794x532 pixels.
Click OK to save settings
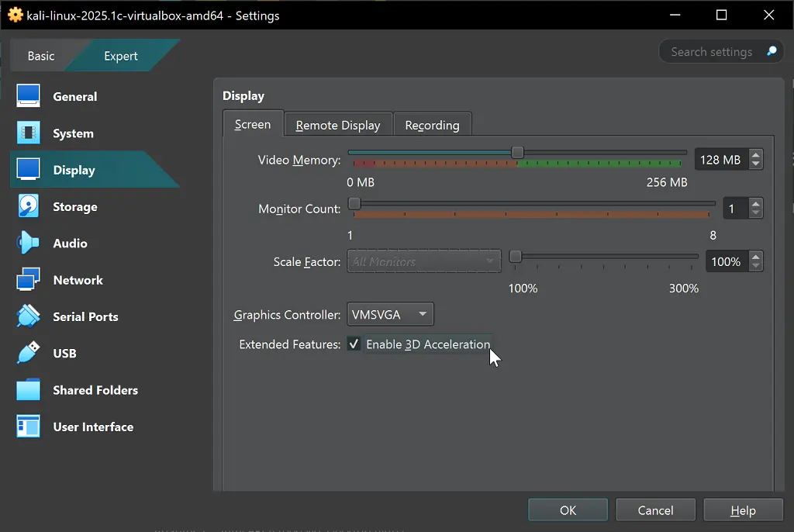pos(568,510)
